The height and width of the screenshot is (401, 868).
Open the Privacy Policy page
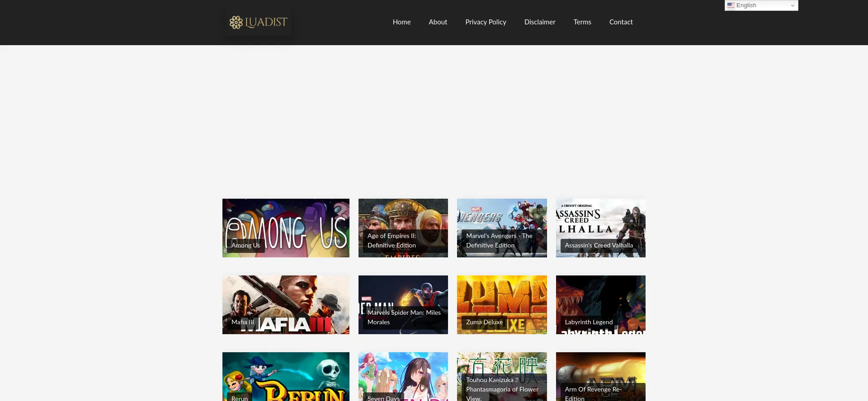(486, 22)
